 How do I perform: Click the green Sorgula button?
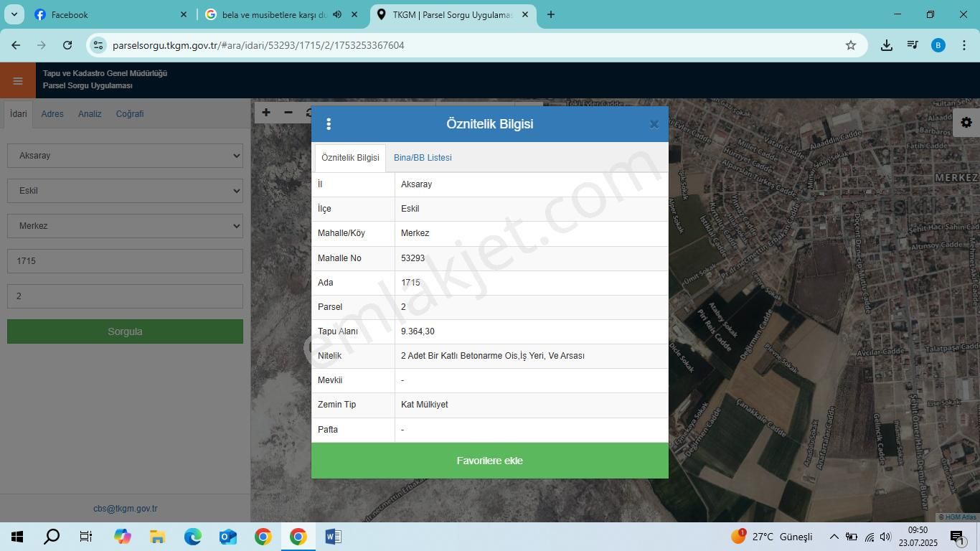[125, 331]
